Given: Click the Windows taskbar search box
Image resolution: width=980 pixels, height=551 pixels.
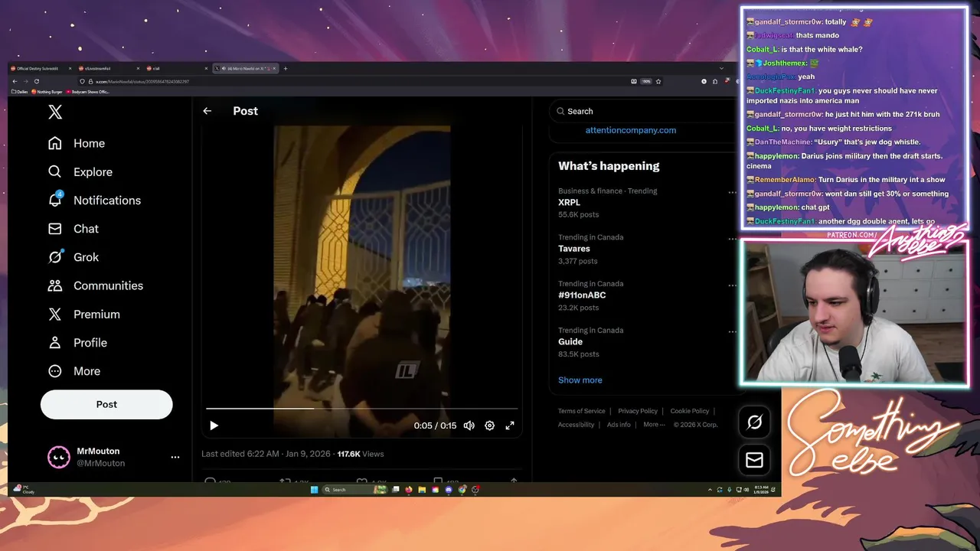Looking at the screenshot, I should click(x=354, y=490).
